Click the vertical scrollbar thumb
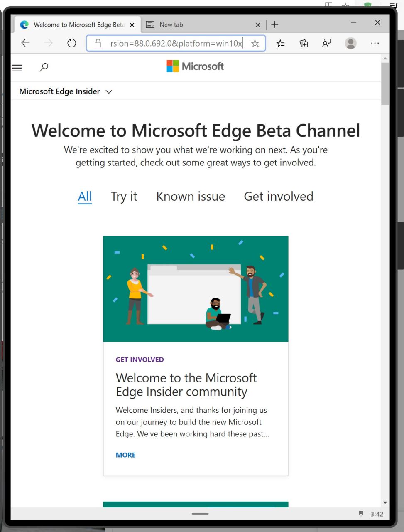Screen dimensions: 404x532 (385, 84)
